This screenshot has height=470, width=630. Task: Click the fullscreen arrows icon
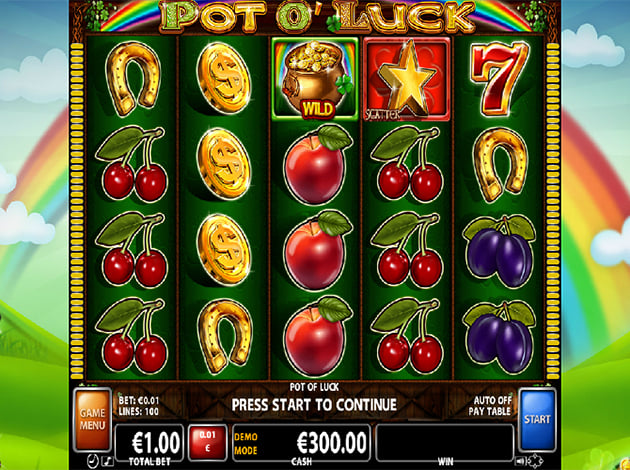point(536,461)
